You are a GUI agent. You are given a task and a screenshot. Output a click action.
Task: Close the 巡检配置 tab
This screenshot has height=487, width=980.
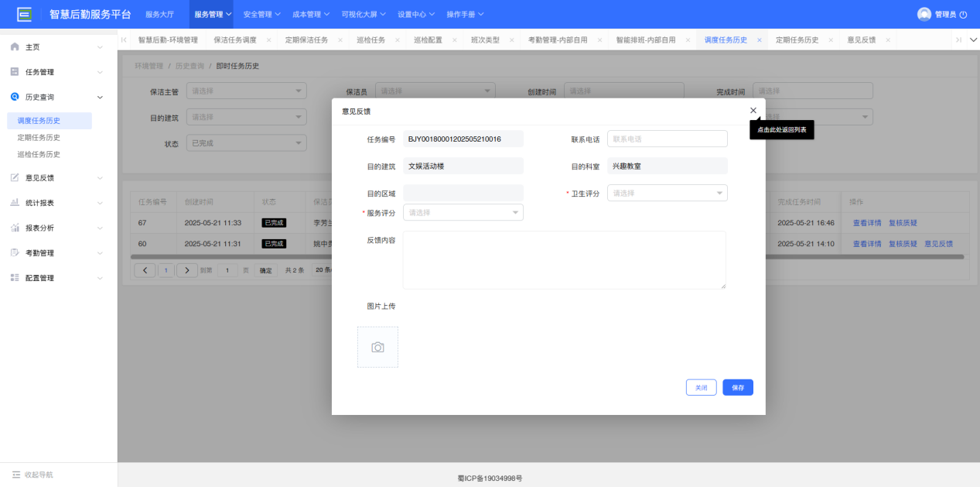455,39
